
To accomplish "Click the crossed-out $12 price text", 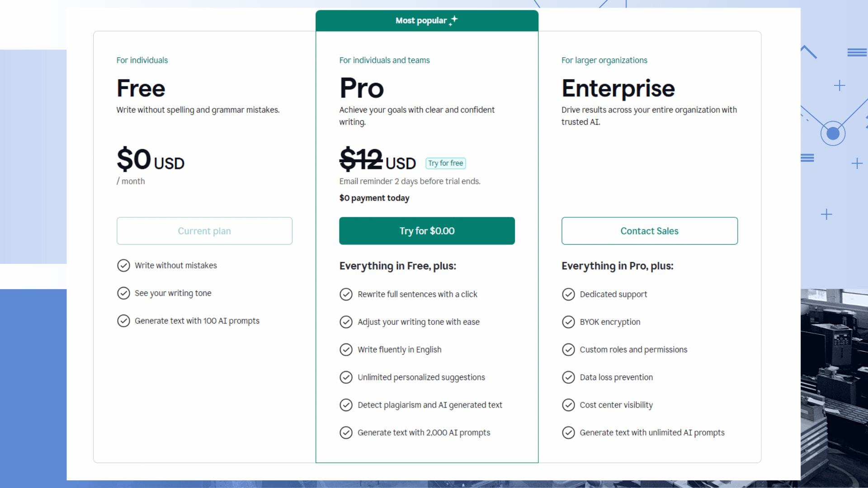I will point(360,160).
